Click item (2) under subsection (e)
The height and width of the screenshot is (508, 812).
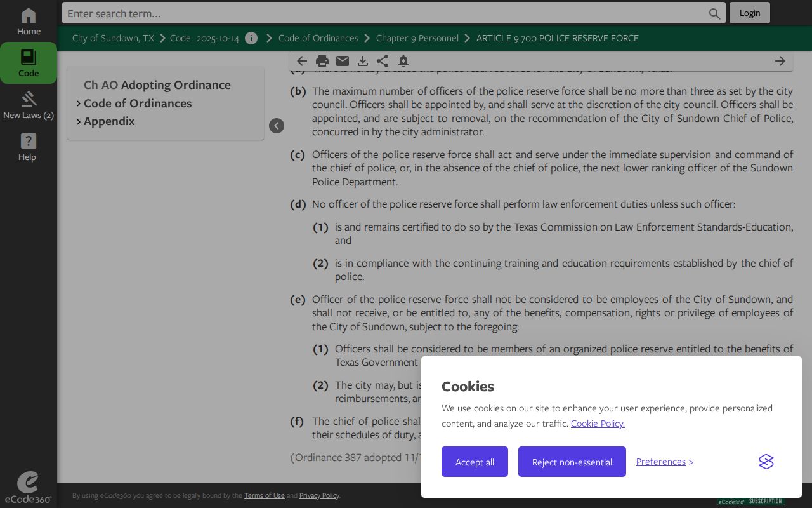pos(321,385)
